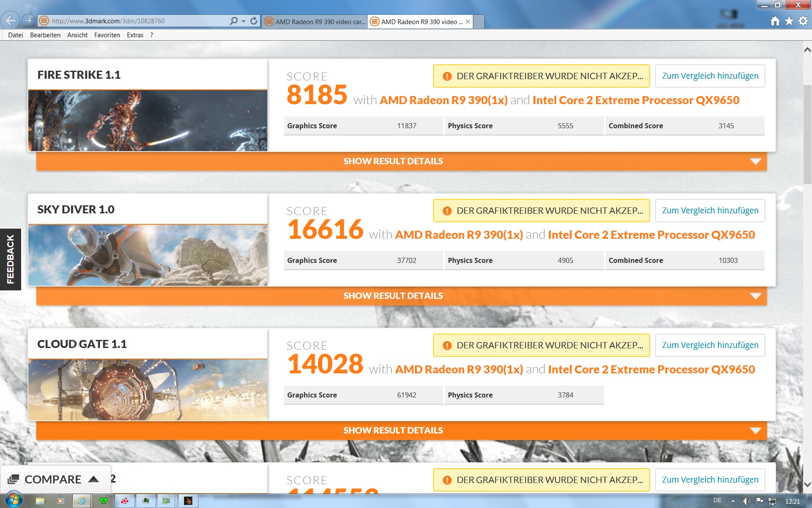Open browser settings gear icon
Viewport: 812px width, 508px height.
pyautogui.click(x=803, y=21)
